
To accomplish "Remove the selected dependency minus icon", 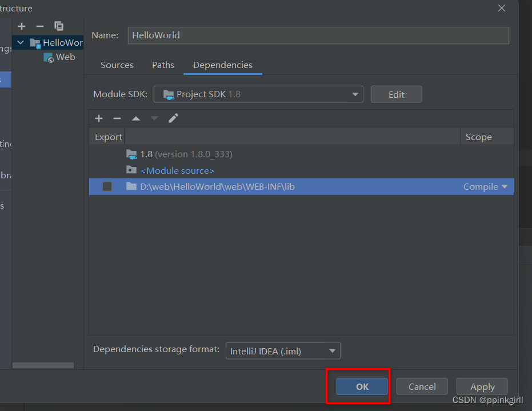I will click(x=117, y=118).
